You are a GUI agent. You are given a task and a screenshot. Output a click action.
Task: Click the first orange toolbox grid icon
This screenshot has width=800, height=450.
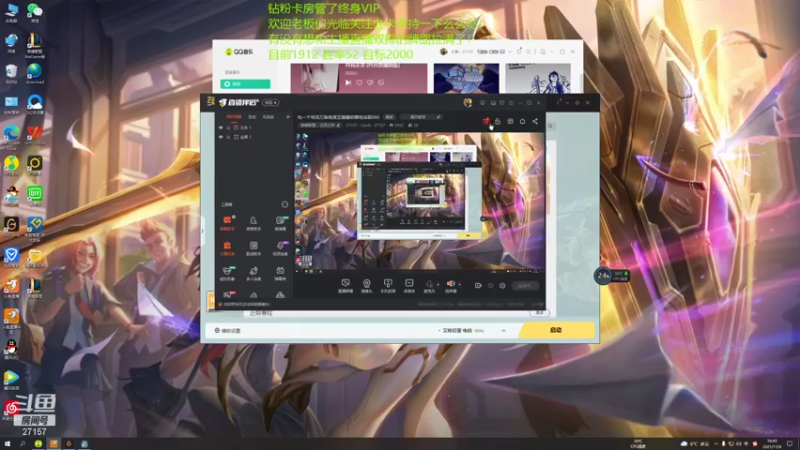click(227, 222)
